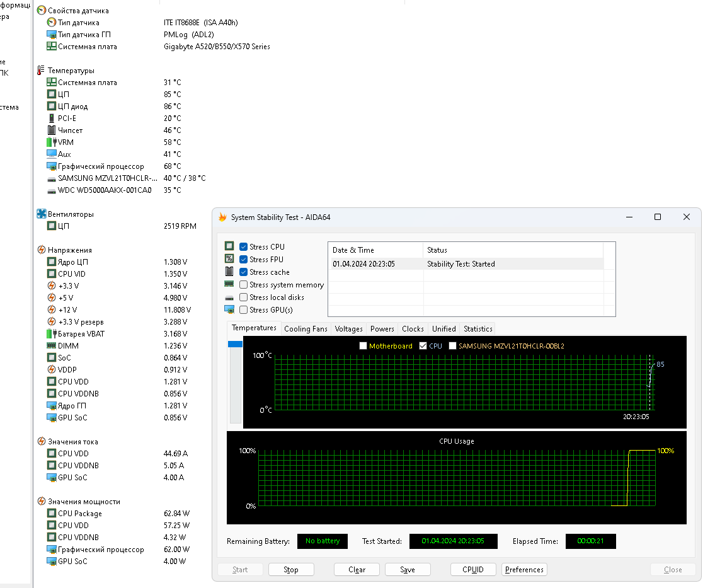Viewport: 715px width, 588px height.
Task: Switch to the Temperatures tab
Action: click(x=254, y=328)
